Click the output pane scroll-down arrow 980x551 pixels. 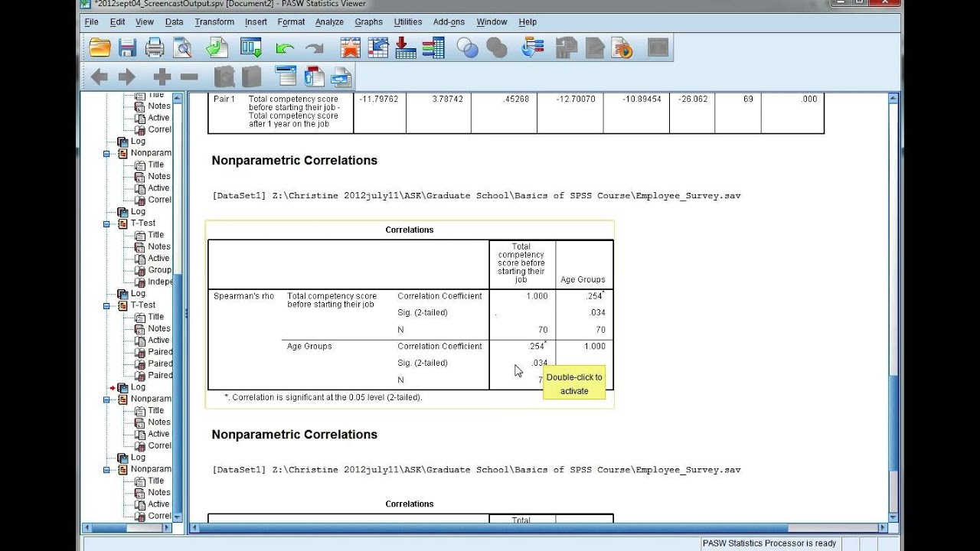[893, 517]
